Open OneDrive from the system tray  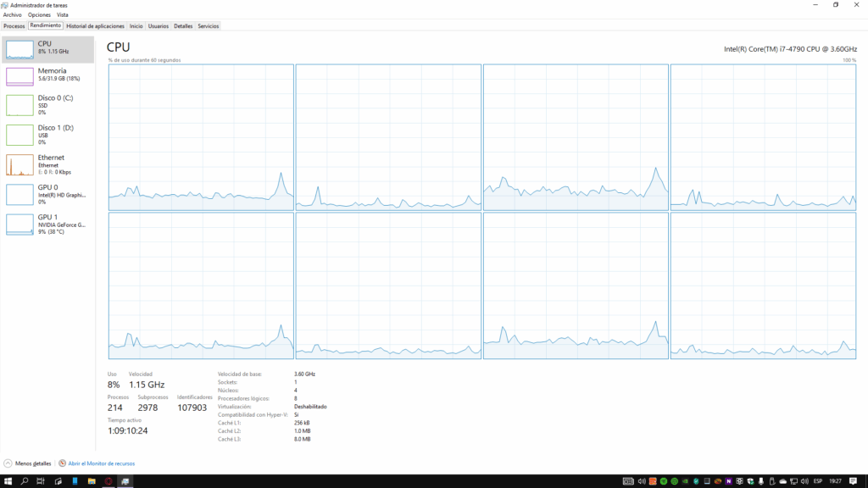[782, 481]
